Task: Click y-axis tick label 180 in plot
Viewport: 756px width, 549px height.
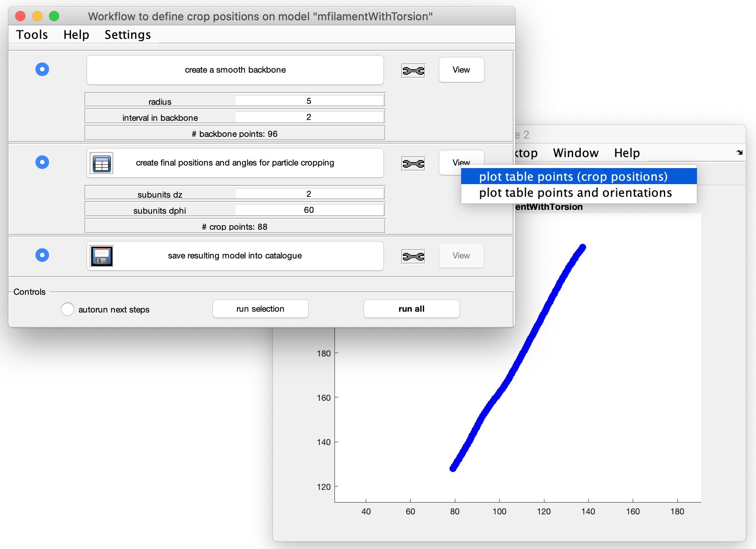Action: click(x=324, y=353)
